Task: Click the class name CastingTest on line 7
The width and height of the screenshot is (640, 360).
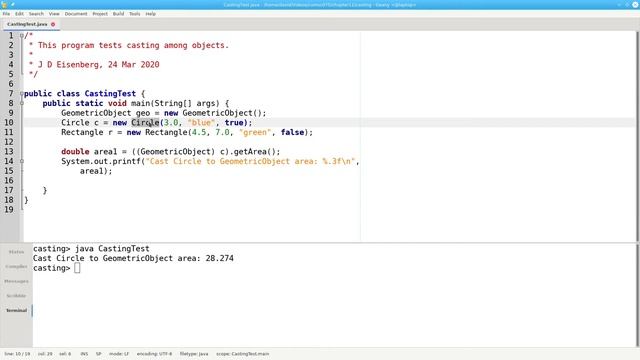Action: pos(110,93)
